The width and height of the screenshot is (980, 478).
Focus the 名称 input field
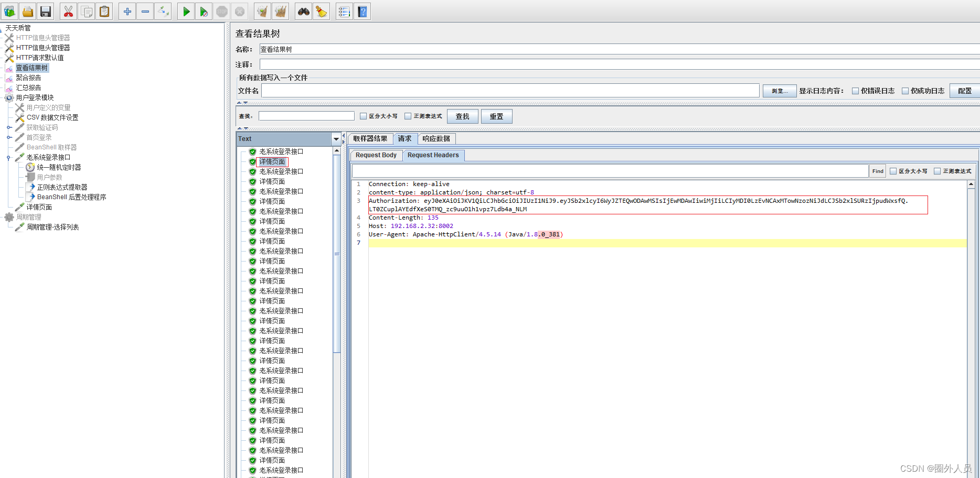pos(620,49)
